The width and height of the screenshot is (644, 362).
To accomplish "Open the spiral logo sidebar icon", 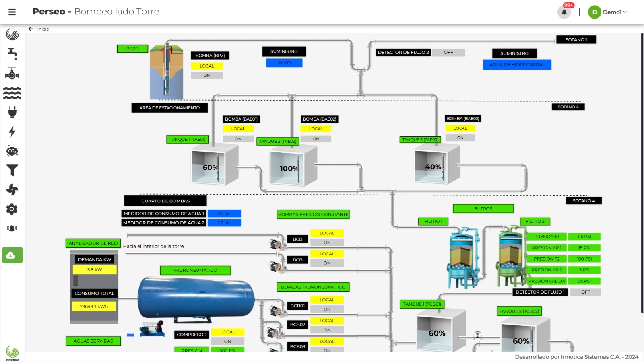I will pyautogui.click(x=12, y=35).
